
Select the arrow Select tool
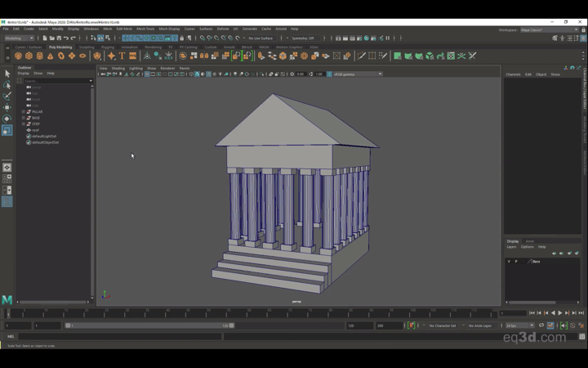point(7,74)
